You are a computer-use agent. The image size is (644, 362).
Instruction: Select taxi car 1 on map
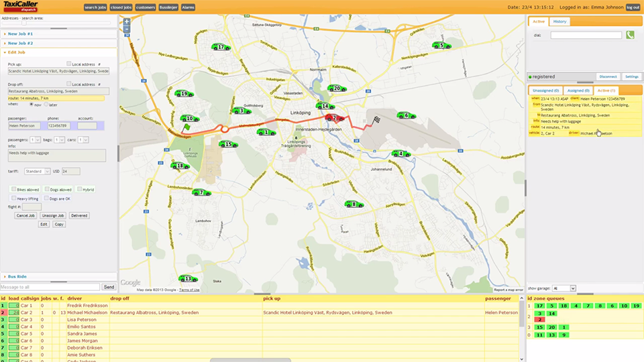(x=266, y=132)
